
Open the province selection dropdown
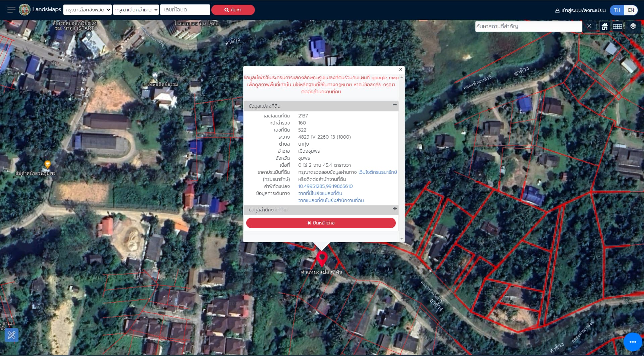tap(88, 10)
